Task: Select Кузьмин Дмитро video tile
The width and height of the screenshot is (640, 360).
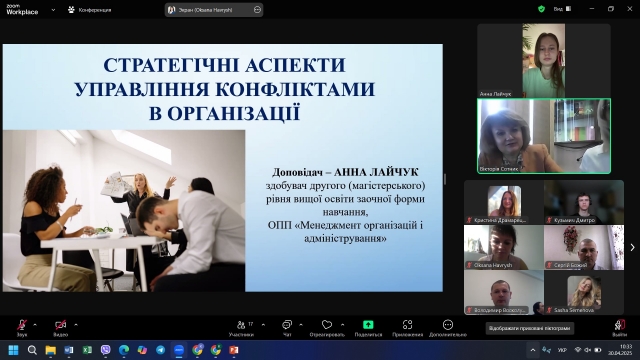Action: tap(584, 202)
